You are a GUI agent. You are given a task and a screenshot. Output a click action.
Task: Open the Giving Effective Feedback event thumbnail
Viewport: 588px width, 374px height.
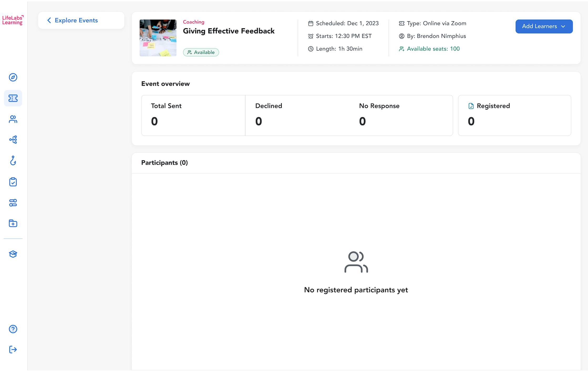158,38
